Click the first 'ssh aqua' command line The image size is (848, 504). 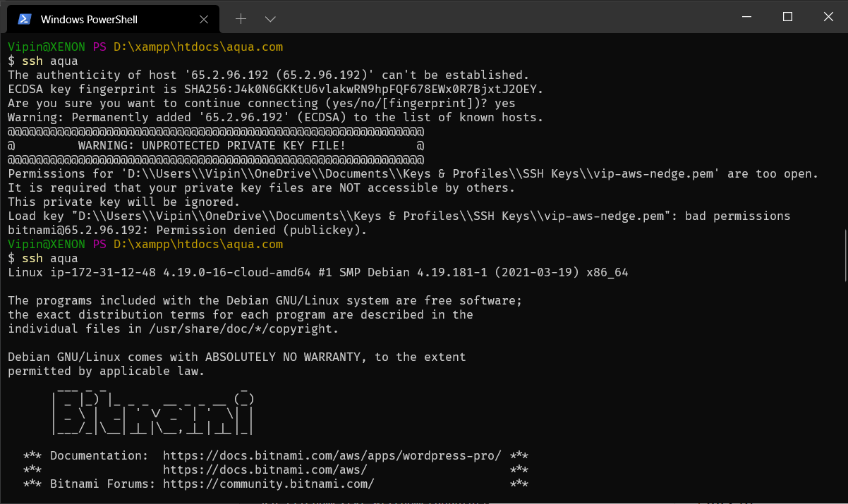[43, 61]
